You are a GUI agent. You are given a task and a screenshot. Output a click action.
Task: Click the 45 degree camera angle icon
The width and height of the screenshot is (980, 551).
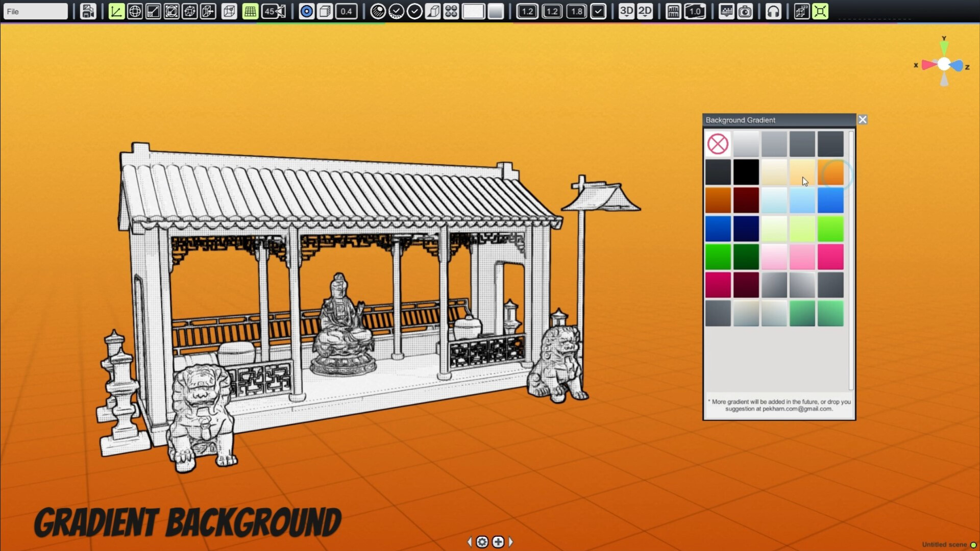click(x=274, y=11)
